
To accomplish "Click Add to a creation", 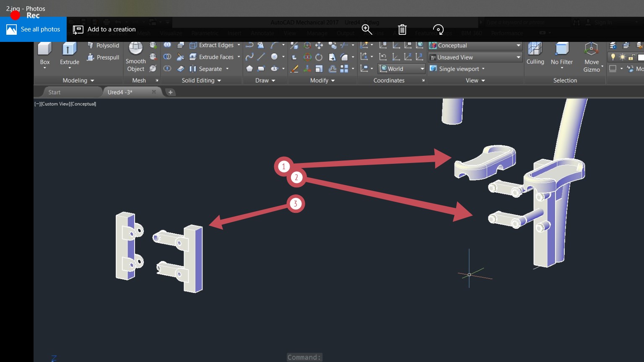I will pos(104,29).
